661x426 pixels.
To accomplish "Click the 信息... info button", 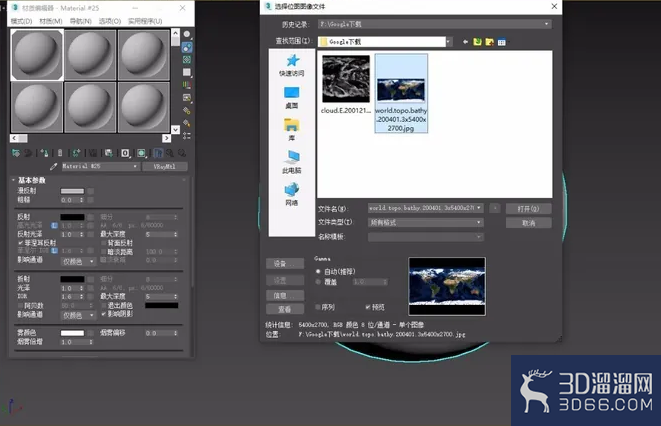I will pyautogui.click(x=285, y=295).
